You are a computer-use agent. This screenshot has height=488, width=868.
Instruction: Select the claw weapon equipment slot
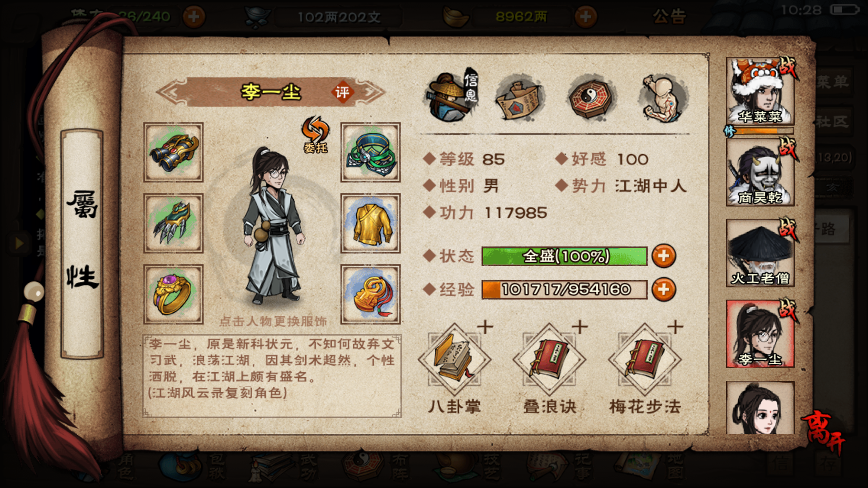click(x=173, y=223)
